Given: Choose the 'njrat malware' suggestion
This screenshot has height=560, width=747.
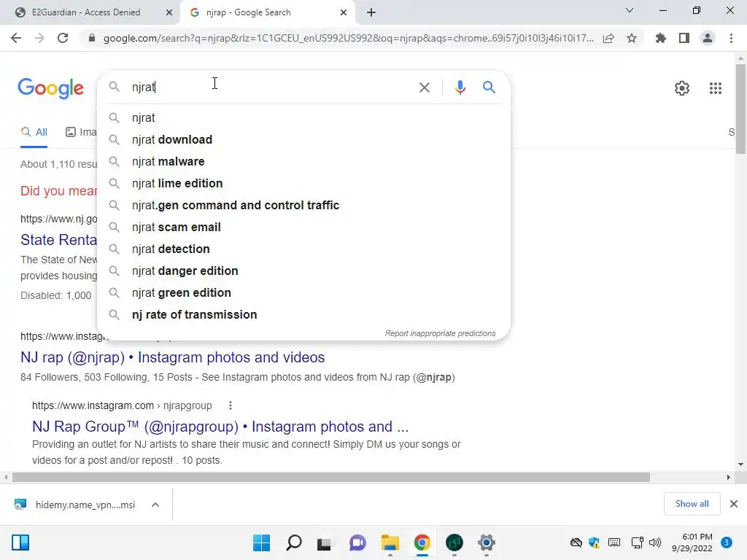Looking at the screenshot, I should [x=303, y=161].
